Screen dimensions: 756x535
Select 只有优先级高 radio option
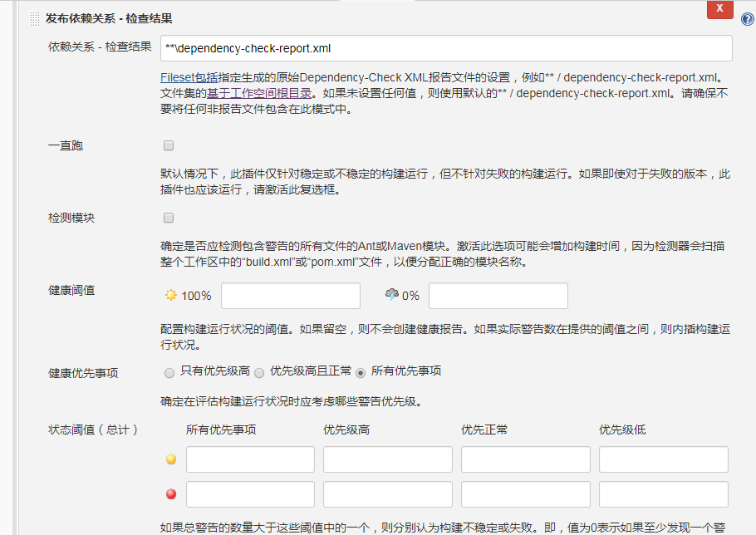(x=169, y=373)
